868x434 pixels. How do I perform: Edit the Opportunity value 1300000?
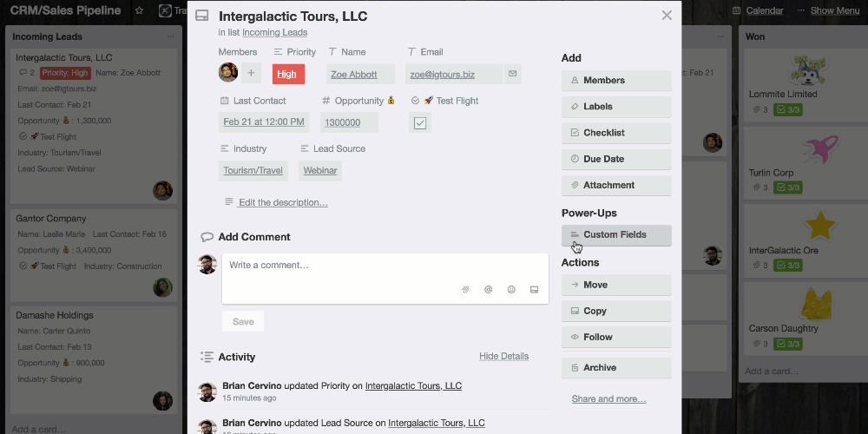point(349,122)
